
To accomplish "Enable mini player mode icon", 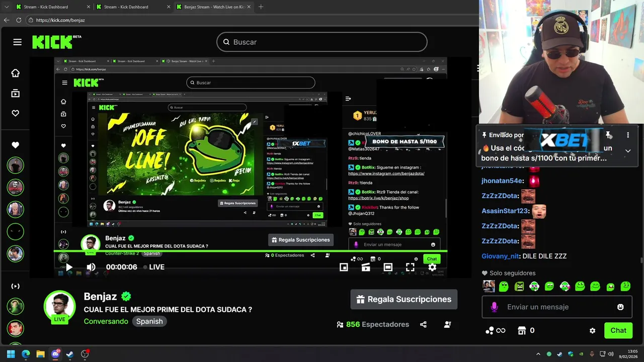I will point(344,267).
